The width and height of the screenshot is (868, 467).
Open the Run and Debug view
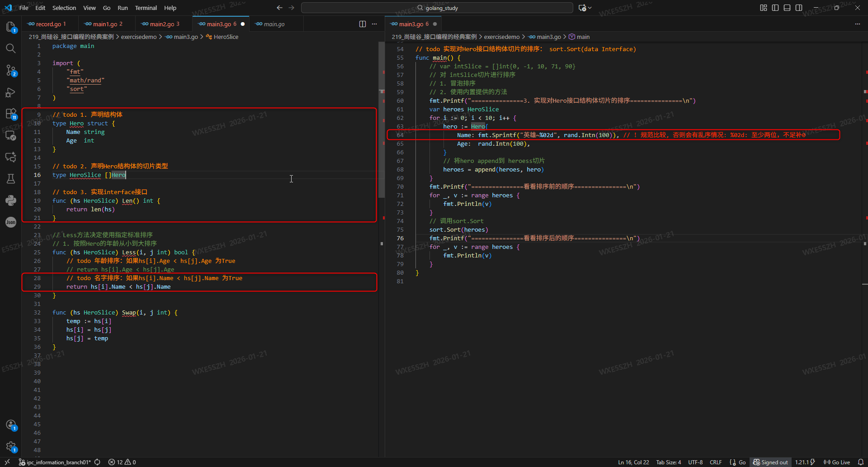point(11,92)
